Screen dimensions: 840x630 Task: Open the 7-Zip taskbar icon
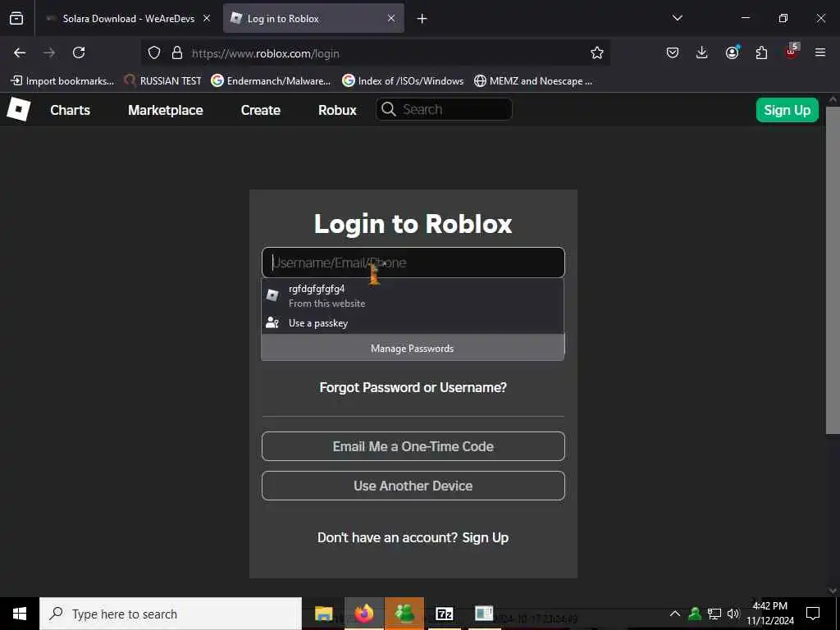[x=444, y=614]
